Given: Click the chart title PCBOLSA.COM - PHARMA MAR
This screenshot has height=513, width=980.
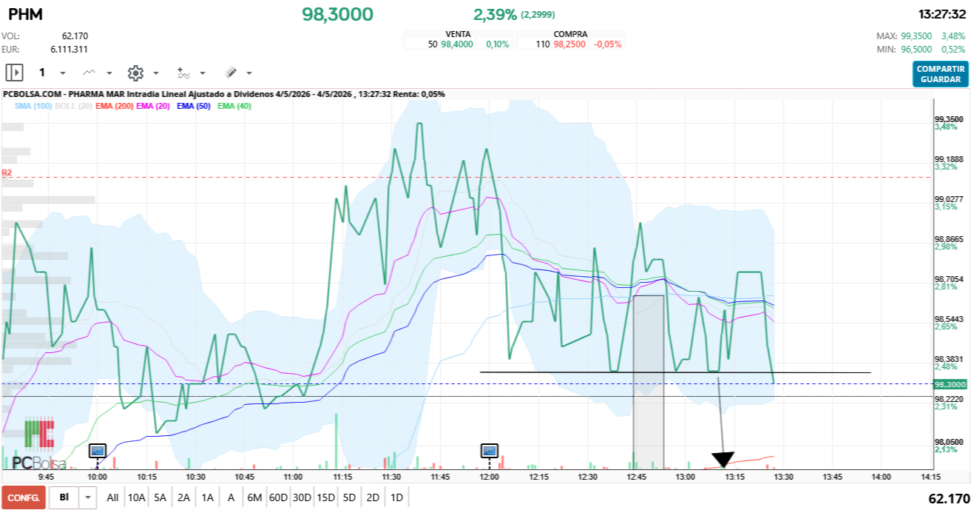Looking at the screenshot, I should pos(224,94).
